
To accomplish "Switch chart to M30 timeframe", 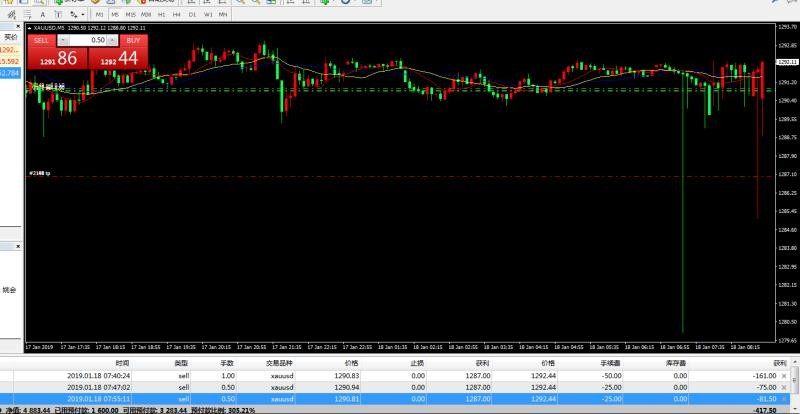I will 146,15.
